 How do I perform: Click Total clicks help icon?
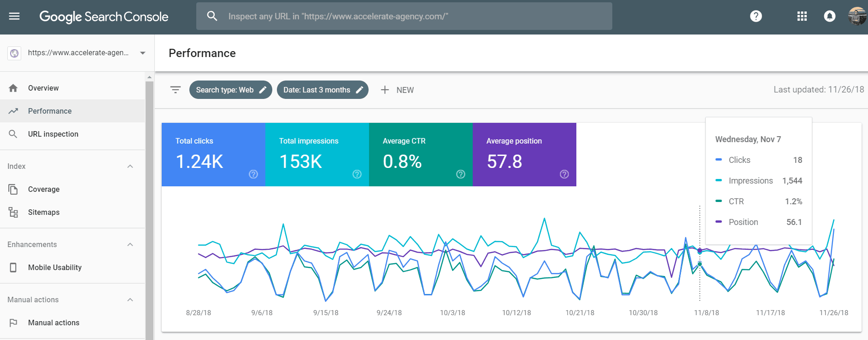click(x=253, y=174)
